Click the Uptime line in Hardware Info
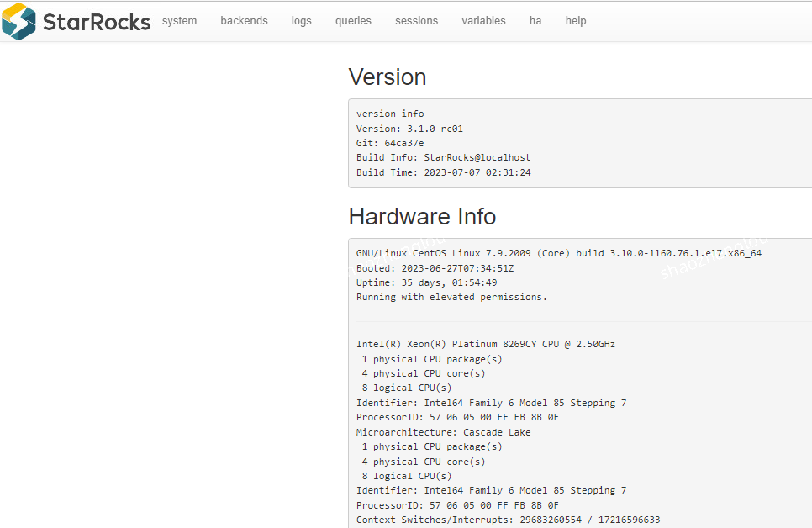This screenshot has width=812, height=528. 426,282
